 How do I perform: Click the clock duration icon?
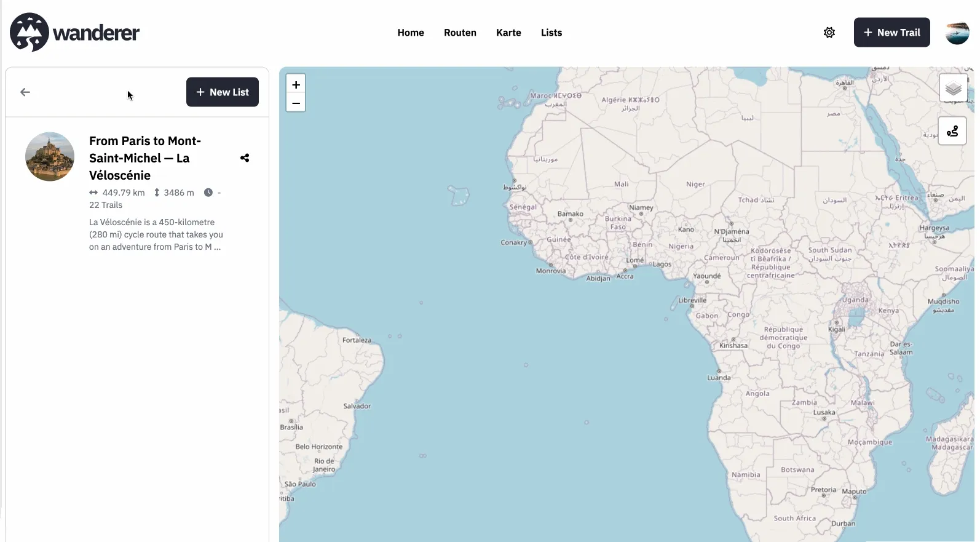click(208, 193)
